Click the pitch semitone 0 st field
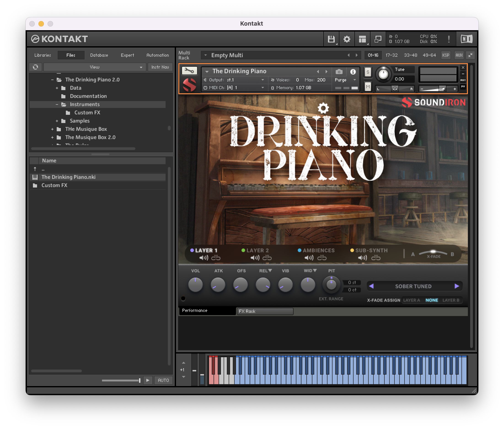 351,282
